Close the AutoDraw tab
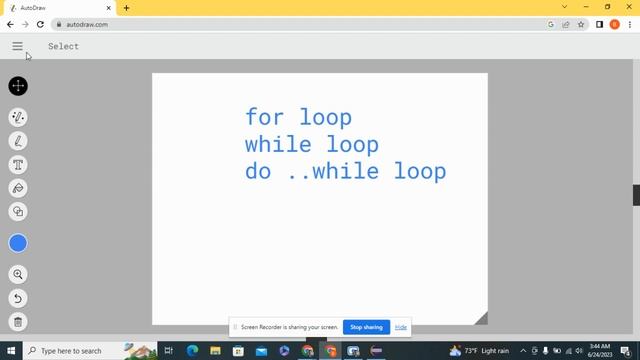Viewport: 640px width, 360px height. point(109,8)
